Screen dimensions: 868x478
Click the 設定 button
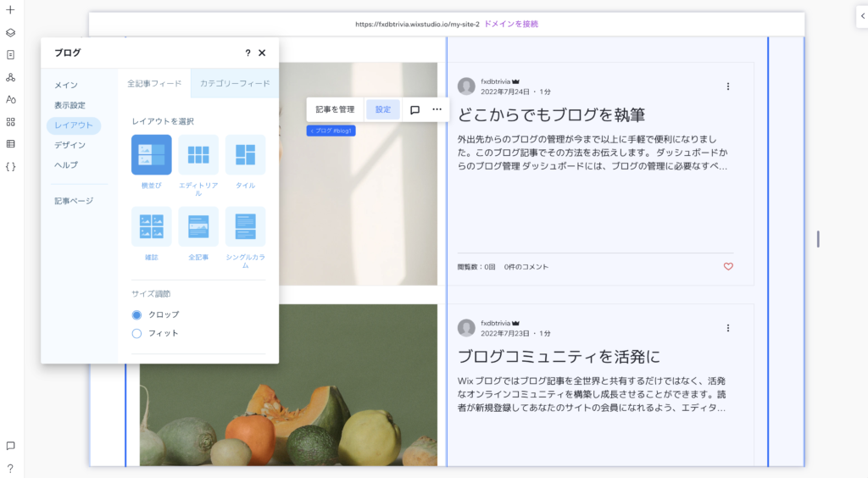383,109
